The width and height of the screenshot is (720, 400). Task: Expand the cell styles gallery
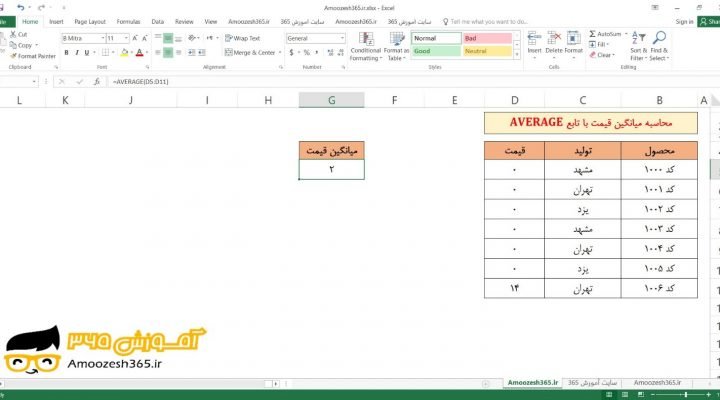(517, 55)
